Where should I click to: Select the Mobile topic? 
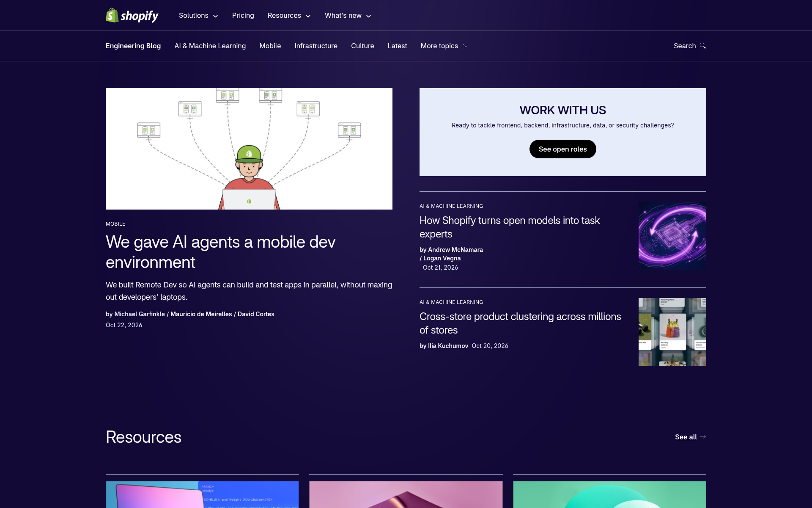pos(270,46)
